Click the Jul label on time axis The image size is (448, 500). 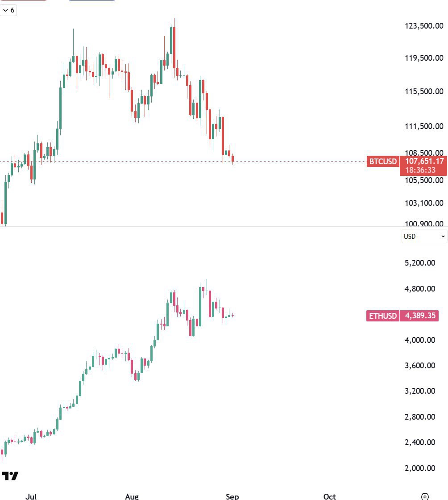click(x=31, y=496)
